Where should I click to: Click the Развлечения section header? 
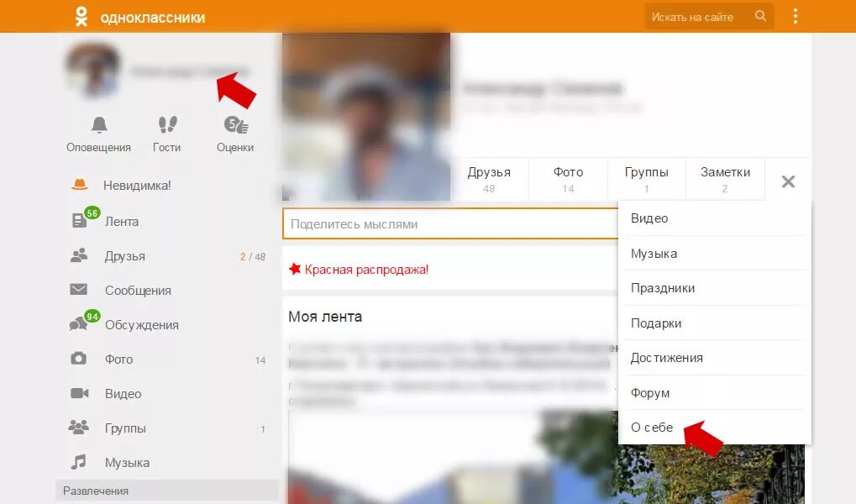167,491
